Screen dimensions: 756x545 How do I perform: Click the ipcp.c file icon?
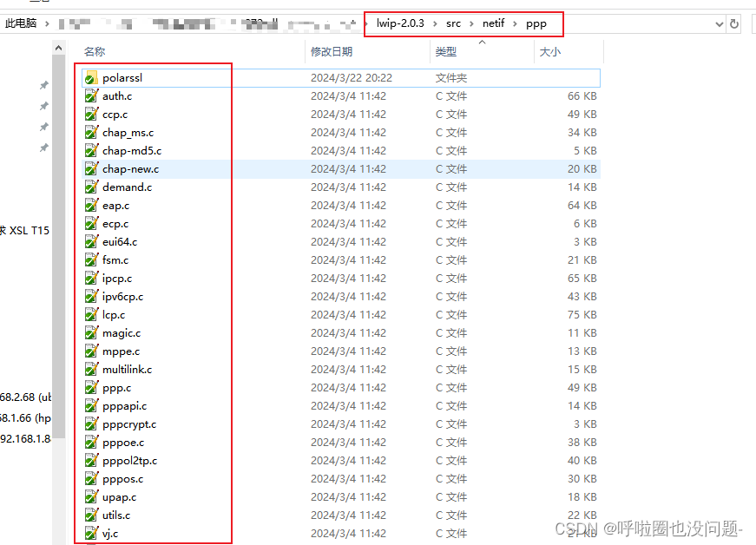91,278
